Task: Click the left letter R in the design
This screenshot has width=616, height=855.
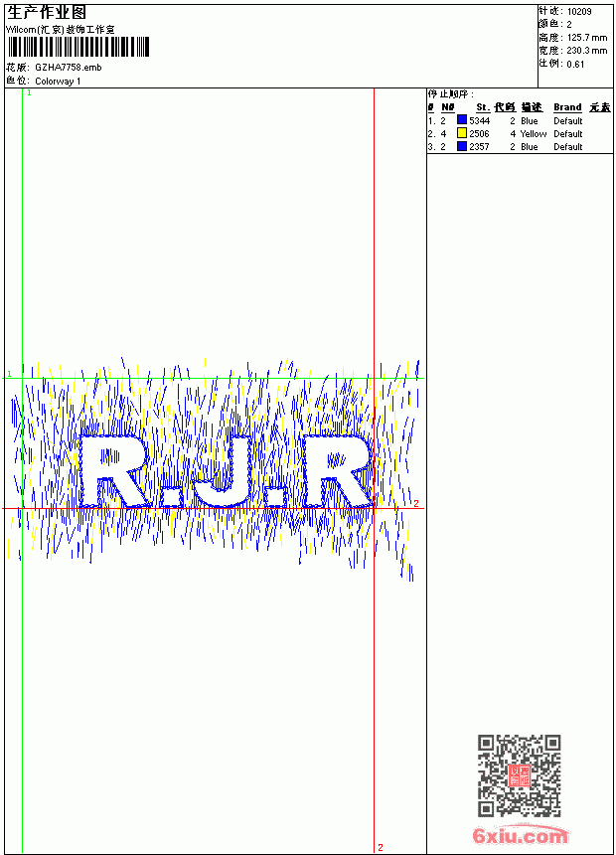Action: click(115, 471)
